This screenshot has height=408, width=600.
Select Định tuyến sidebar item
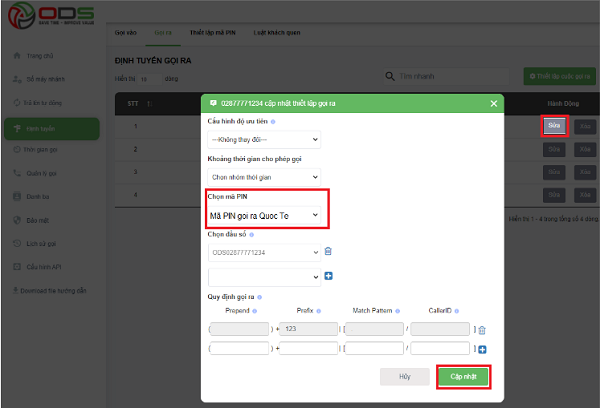point(52,129)
